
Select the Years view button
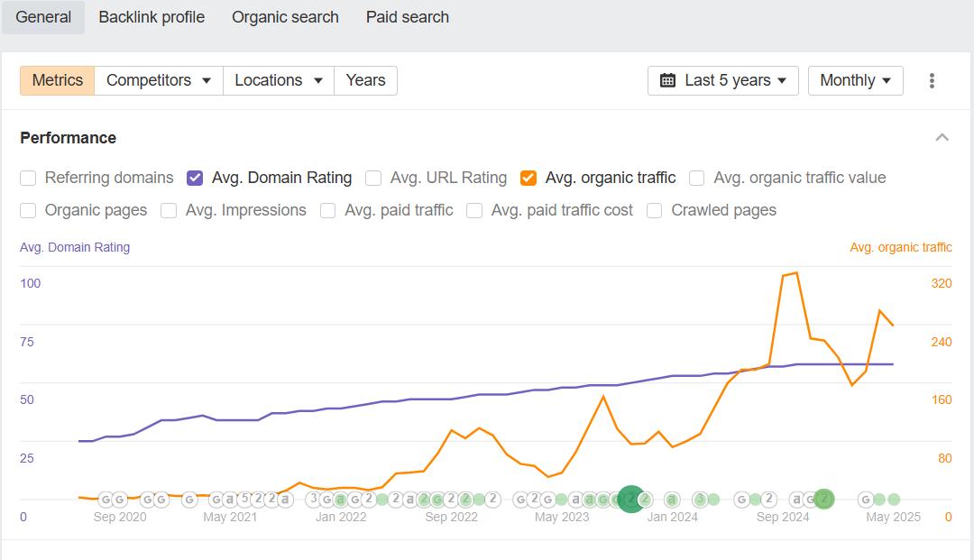[365, 80]
